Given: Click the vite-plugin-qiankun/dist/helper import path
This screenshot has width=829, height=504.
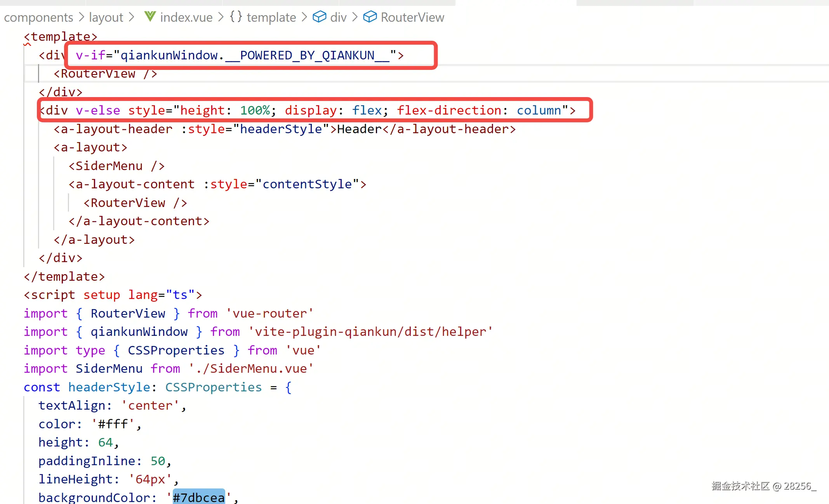Looking at the screenshot, I should pos(370,332).
